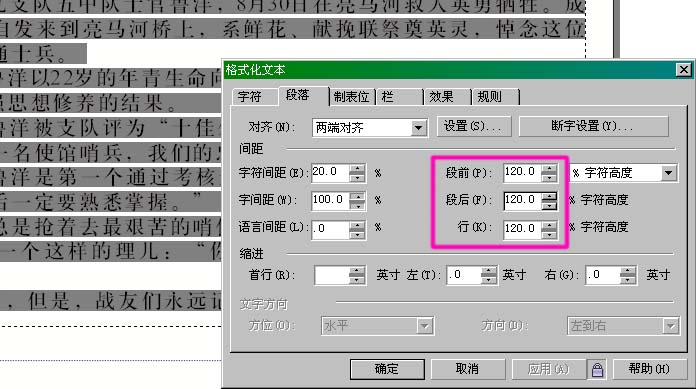Decrease 段后 spacing with down arrow
696x389 pixels.
(x=550, y=206)
